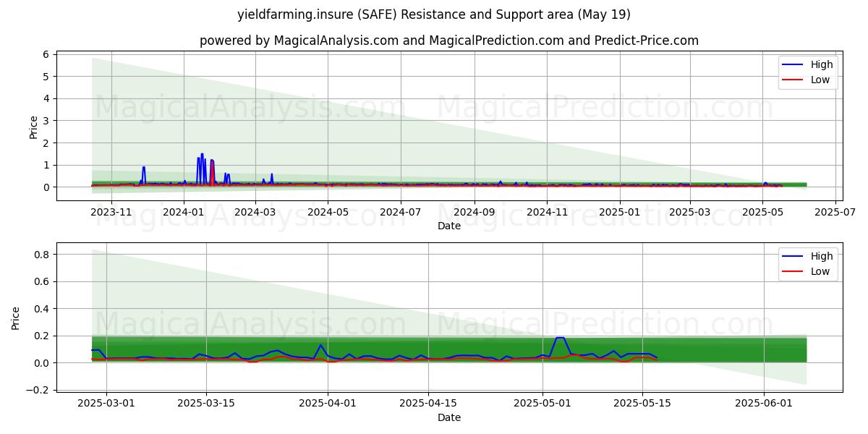Click the bottom chart y-axis value 0.2
The image size is (868, 434).
pos(41,336)
